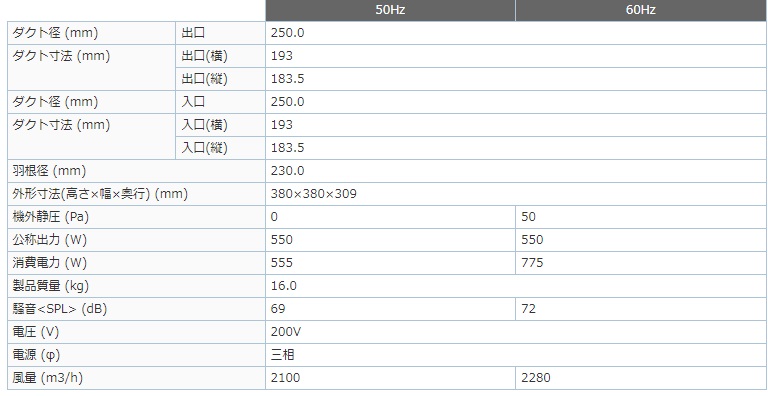This screenshot has width=768, height=396.
Task: Click the 60Hz column header
Action: tap(640, 10)
